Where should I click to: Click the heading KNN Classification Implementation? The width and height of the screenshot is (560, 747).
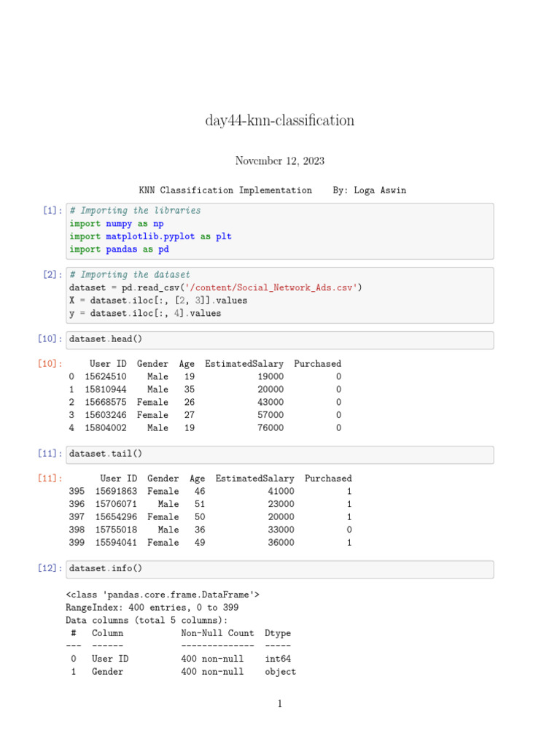[x=225, y=190]
